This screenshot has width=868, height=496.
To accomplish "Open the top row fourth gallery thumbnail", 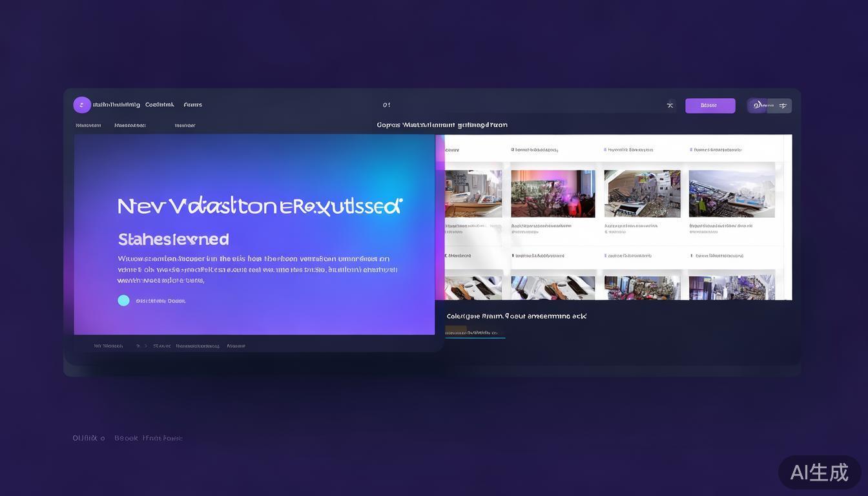I will click(x=732, y=194).
